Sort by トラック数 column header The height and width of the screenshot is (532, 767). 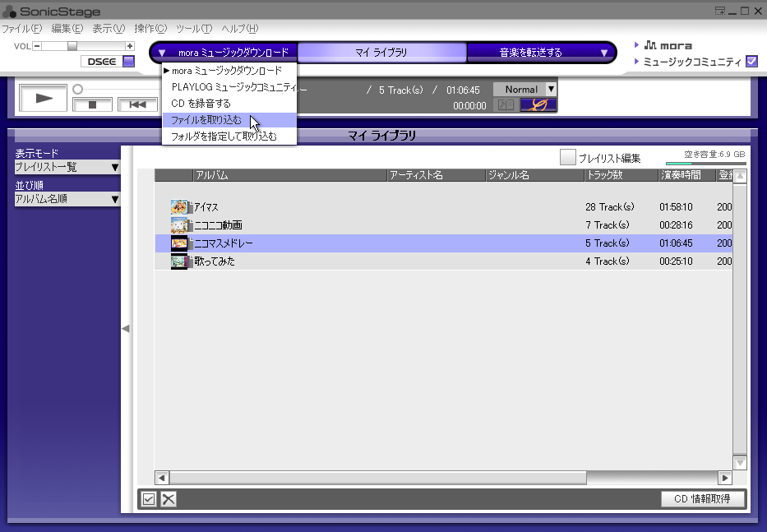tap(621, 175)
